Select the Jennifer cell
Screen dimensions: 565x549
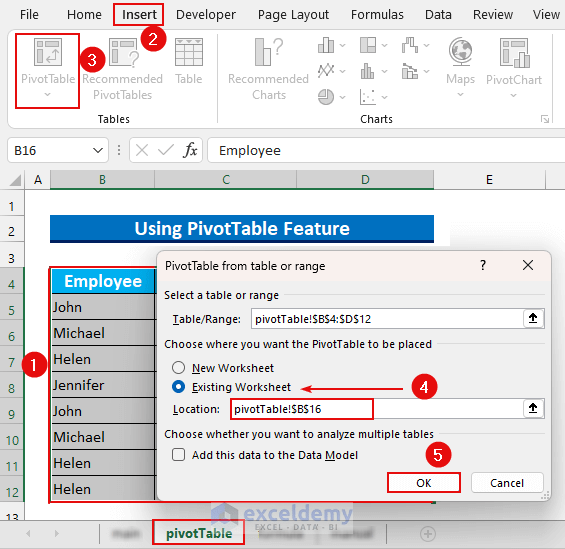click(103, 385)
